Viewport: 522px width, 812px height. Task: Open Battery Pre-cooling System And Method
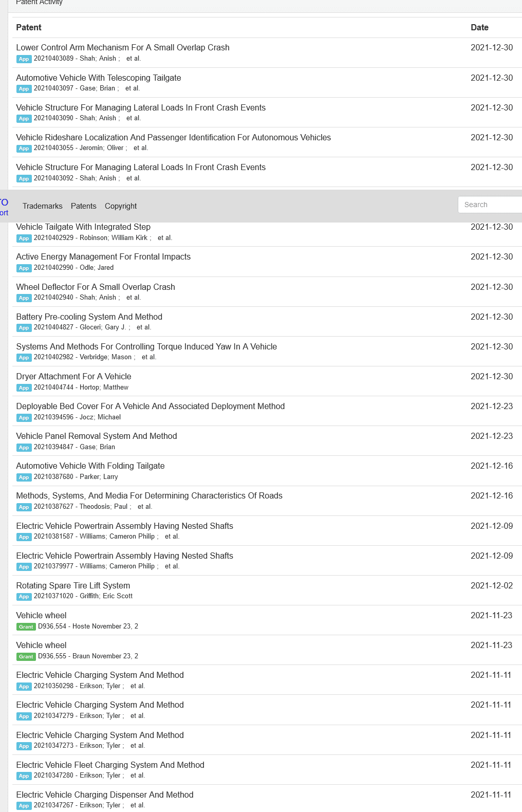tap(89, 317)
